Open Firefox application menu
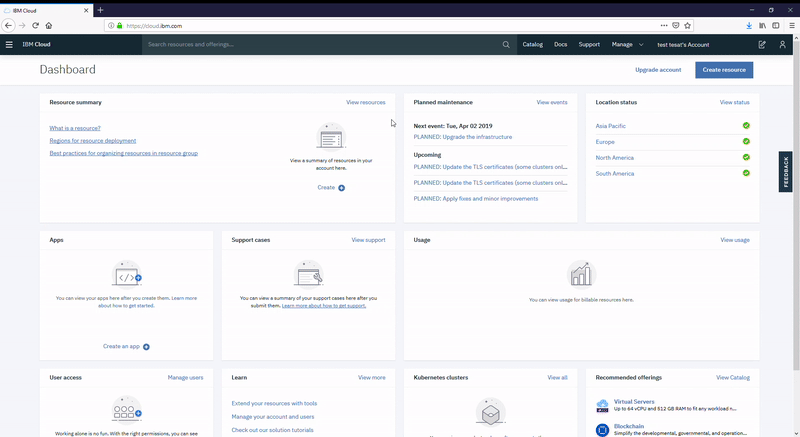Screen dimensions: 800x437 coord(792,25)
